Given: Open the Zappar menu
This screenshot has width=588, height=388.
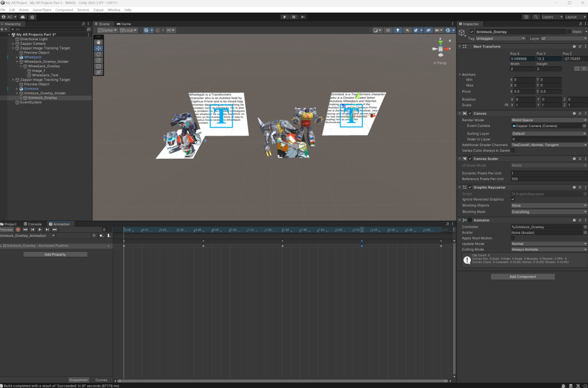Looking at the screenshot, I should 98,10.
